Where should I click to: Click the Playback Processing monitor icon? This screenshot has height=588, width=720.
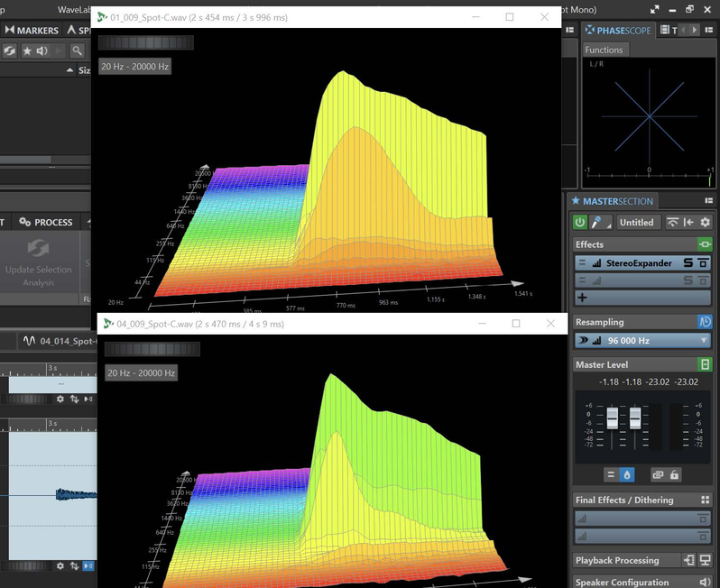point(705,560)
